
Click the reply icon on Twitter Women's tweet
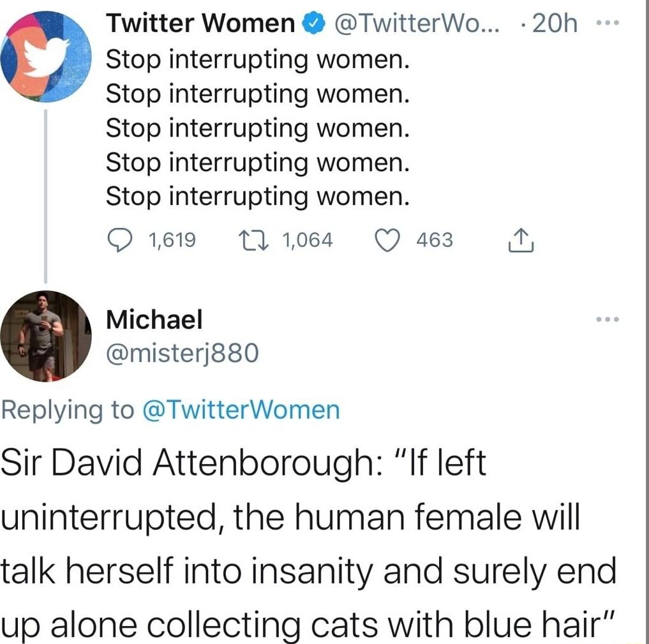119,240
